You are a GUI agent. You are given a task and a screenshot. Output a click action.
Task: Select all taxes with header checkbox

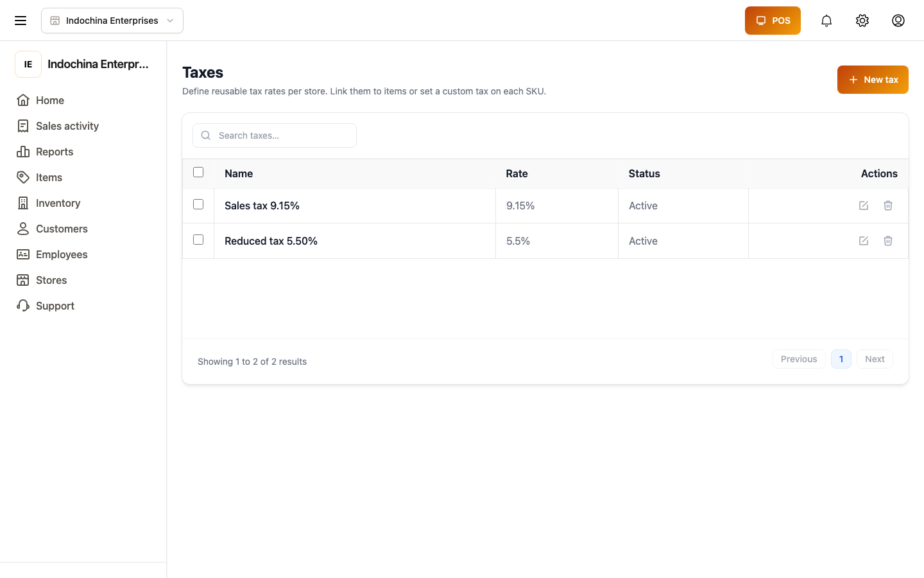[x=198, y=172]
